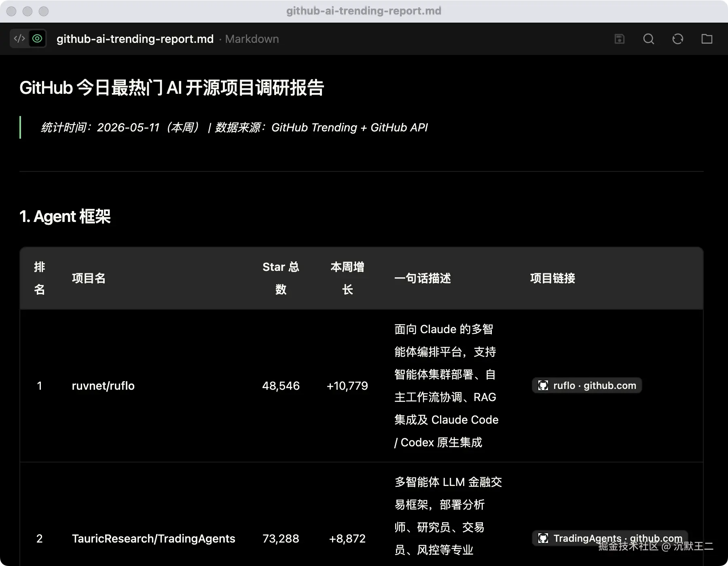
Task: Click rank 1 cell in the ruvnet/ruflo row
Action: pos(40,386)
